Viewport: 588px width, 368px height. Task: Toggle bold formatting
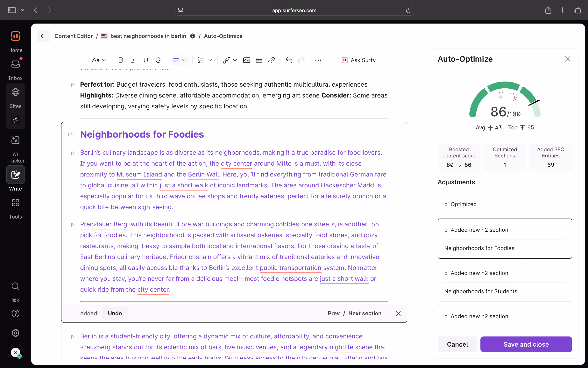121,60
